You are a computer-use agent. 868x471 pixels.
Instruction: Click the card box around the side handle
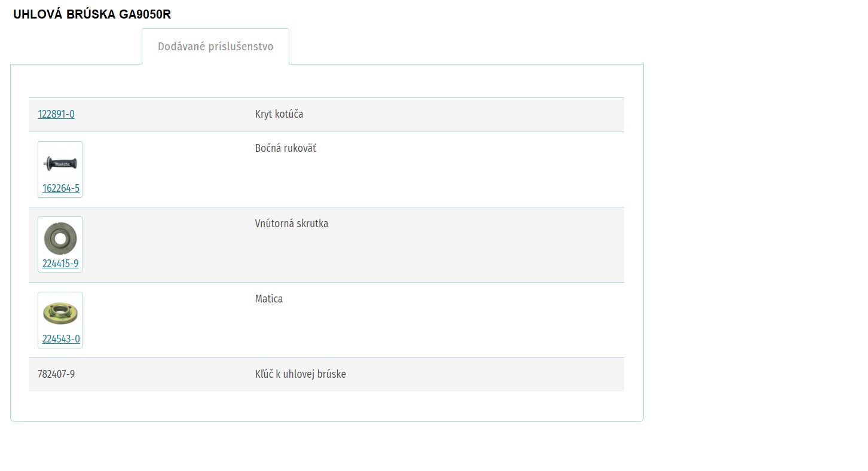60,169
